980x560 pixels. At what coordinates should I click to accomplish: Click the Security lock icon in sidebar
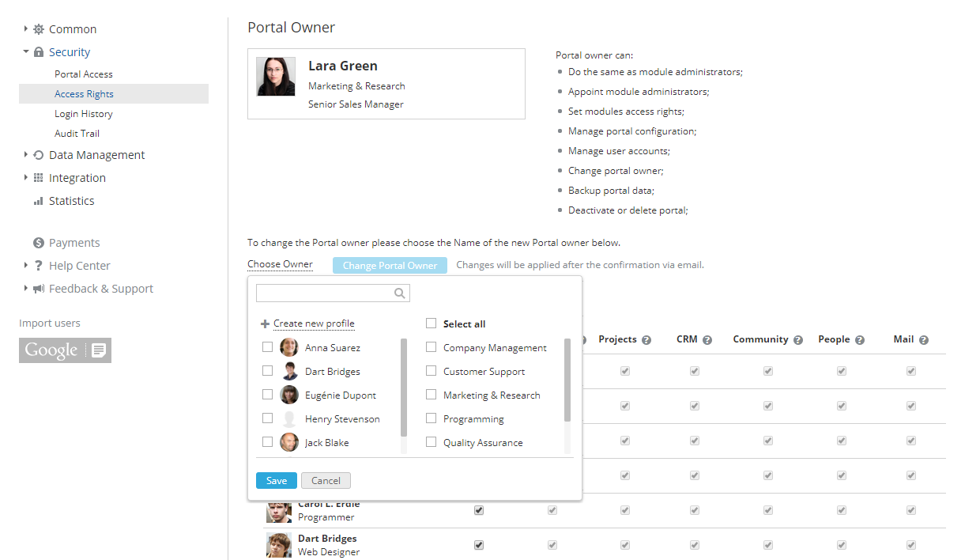pos(39,52)
